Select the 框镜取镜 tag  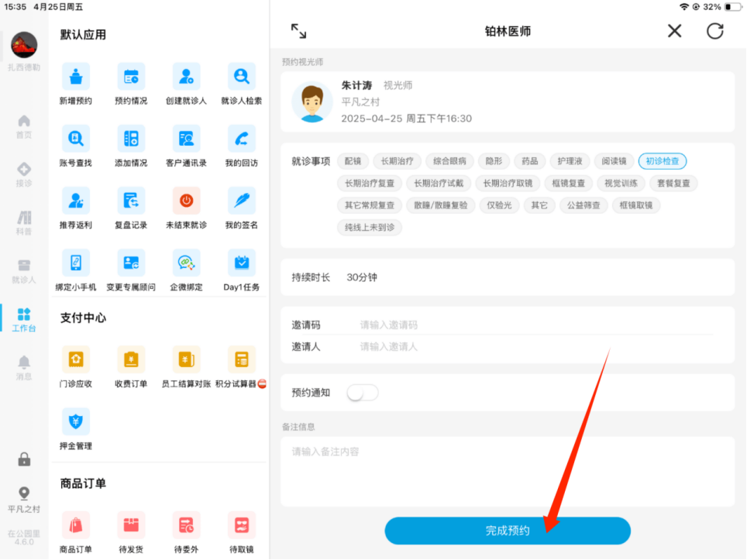pos(636,205)
